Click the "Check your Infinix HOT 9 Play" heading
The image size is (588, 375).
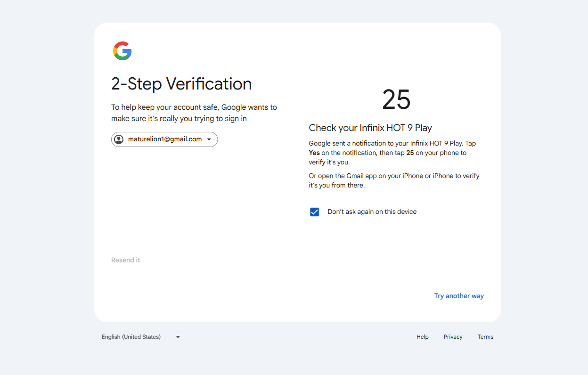tap(370, 128)
